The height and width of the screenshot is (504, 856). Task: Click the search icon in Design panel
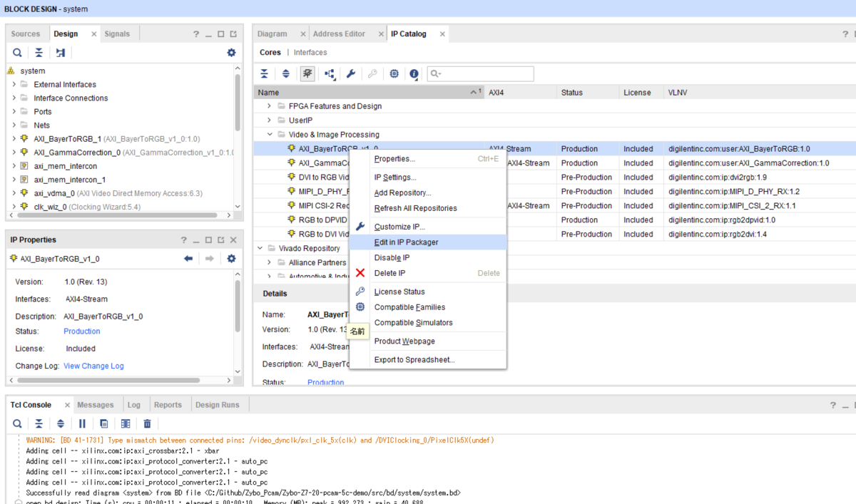pos(17,53)
